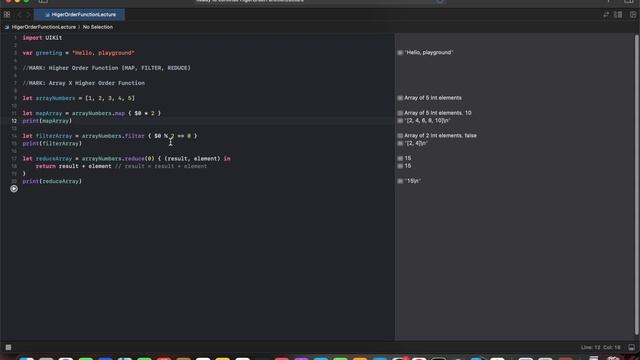
Task: Click the "Hello, playground" result text
Action: pyautogui.click(x=429, y=53)
